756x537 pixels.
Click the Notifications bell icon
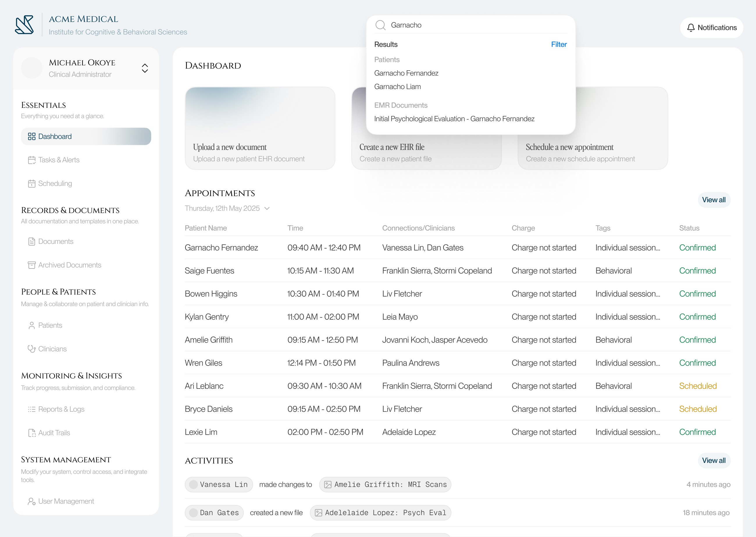pos(691,28)
